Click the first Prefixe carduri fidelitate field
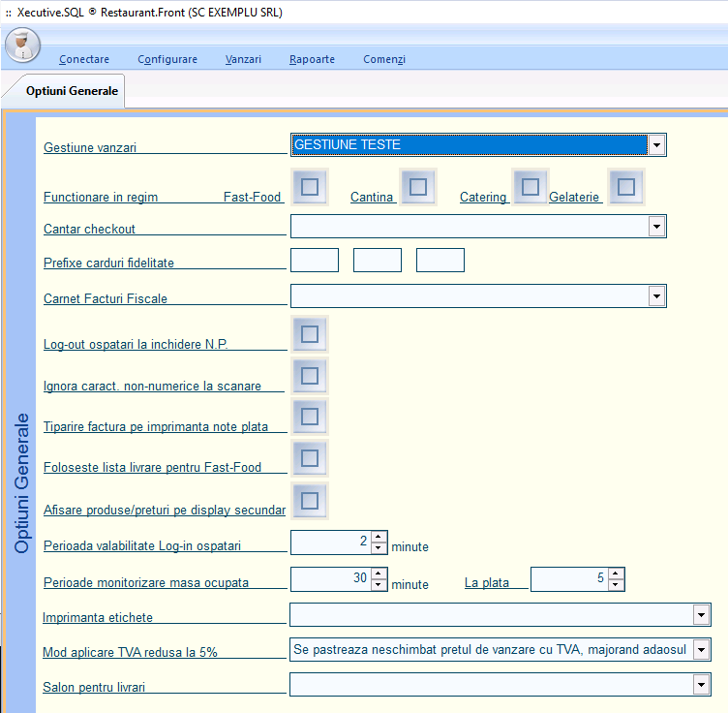 [315, 261]
